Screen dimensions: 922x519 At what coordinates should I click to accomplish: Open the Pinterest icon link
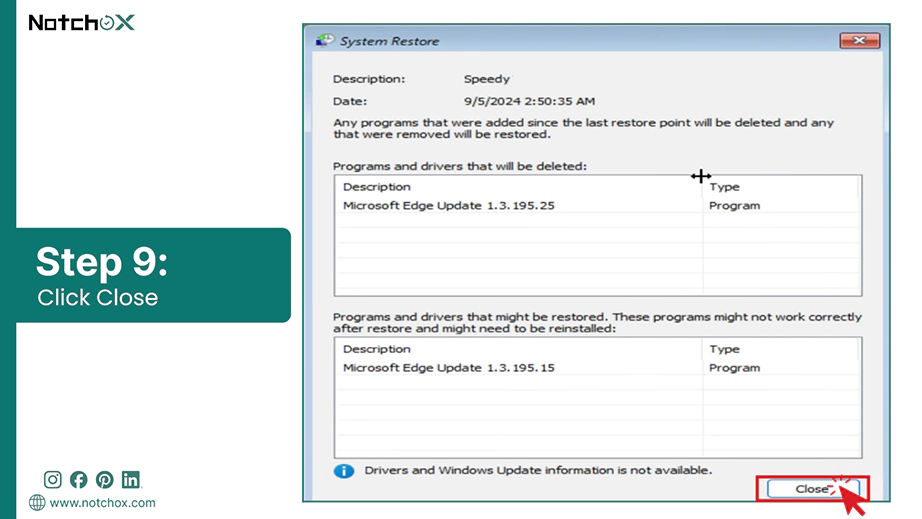click(105, 480)
